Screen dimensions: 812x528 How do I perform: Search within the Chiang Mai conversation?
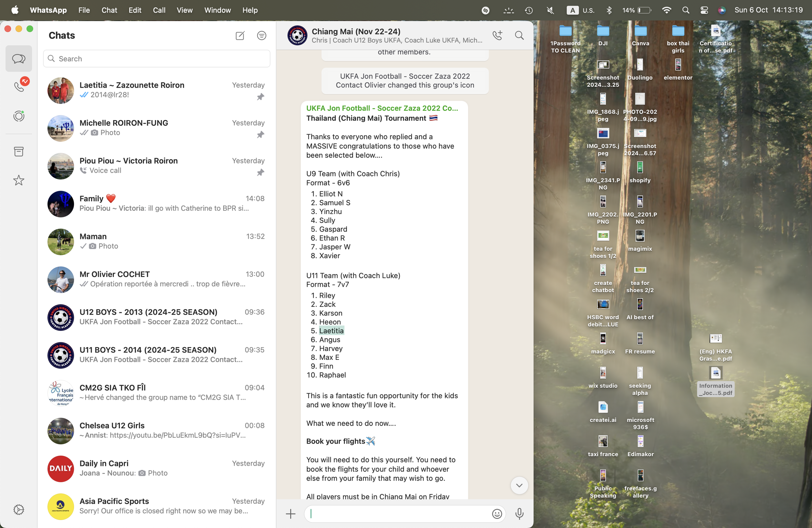519,35
